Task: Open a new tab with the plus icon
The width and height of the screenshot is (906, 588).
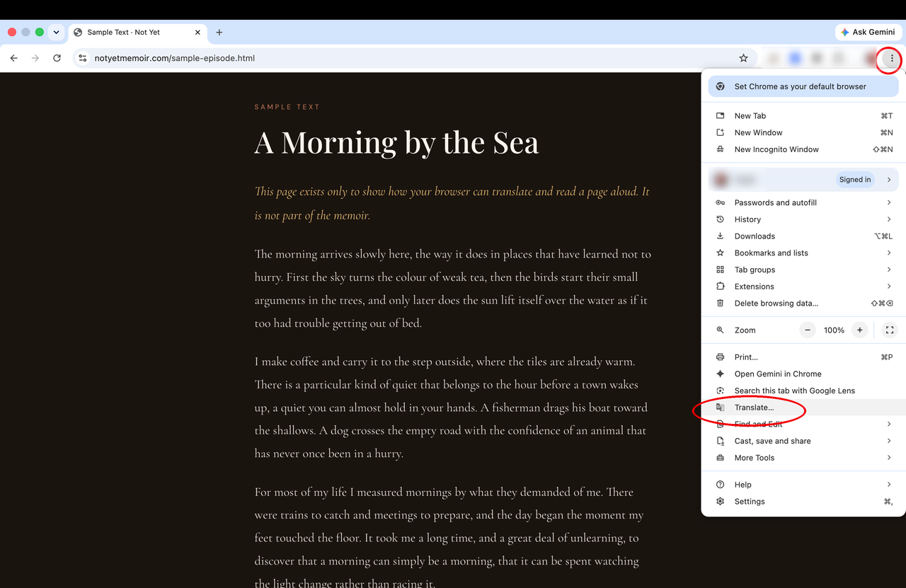Action: (219, 32)
